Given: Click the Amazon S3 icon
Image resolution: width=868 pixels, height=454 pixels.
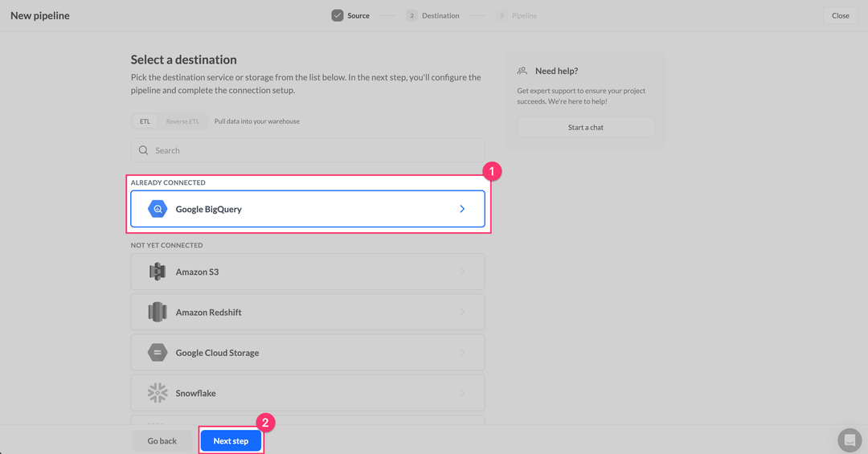Looking at the screenshot, I should (x=158, y=272).
